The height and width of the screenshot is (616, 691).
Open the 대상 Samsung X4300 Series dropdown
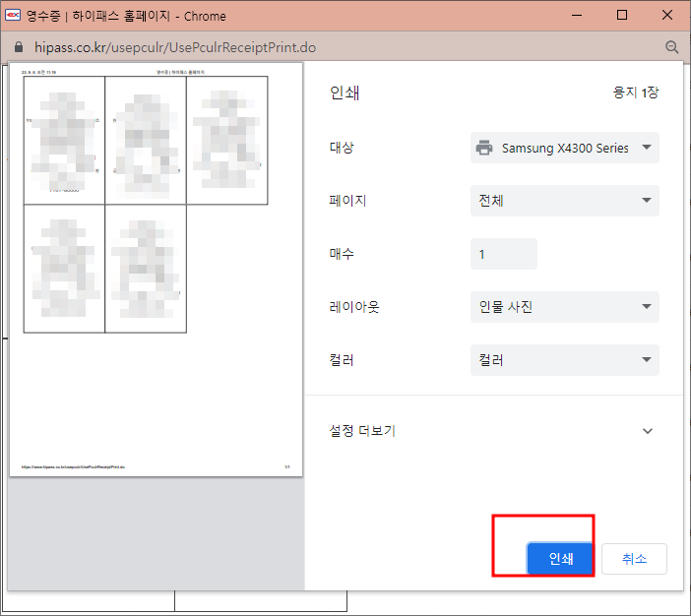click(x=565, y=148)
